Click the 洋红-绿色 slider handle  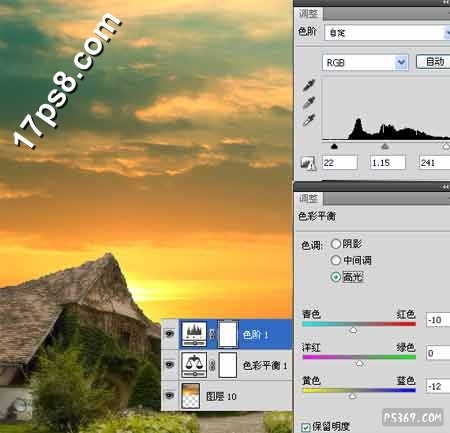(359, 363)
